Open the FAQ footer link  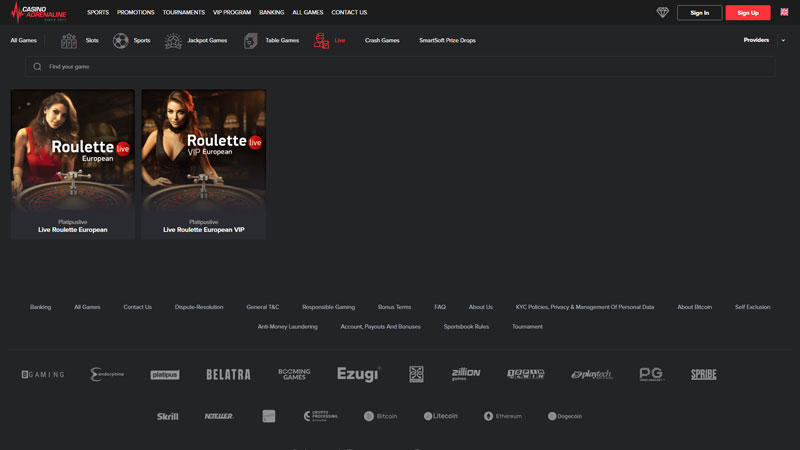(x=440, y=307)
